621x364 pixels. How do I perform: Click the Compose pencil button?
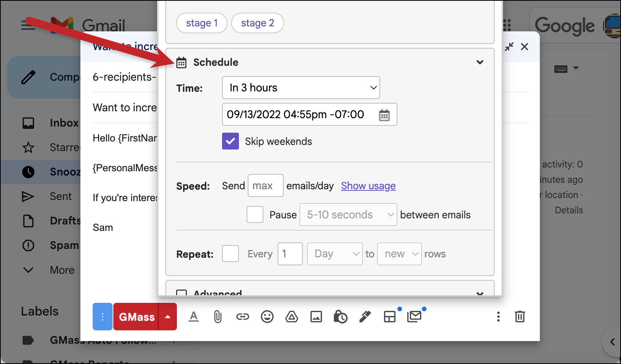44,77
